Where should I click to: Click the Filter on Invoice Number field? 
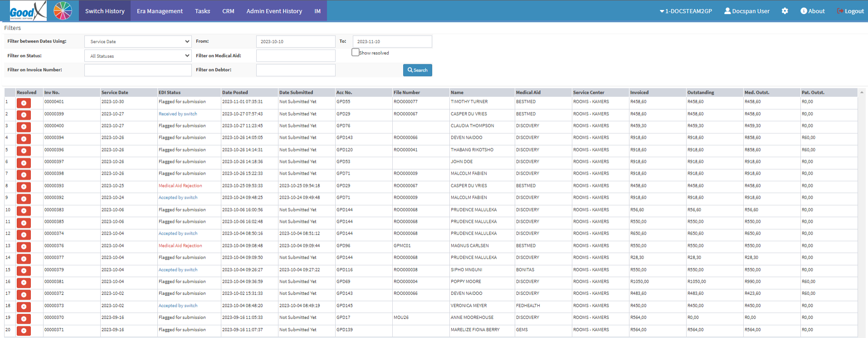138,70
